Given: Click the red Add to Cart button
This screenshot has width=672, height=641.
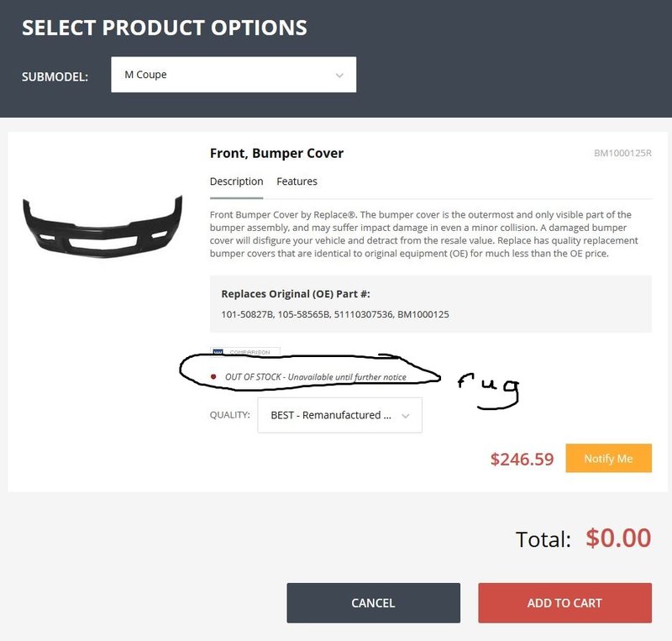Looking at the screenshot, I should tap(564, 603).
